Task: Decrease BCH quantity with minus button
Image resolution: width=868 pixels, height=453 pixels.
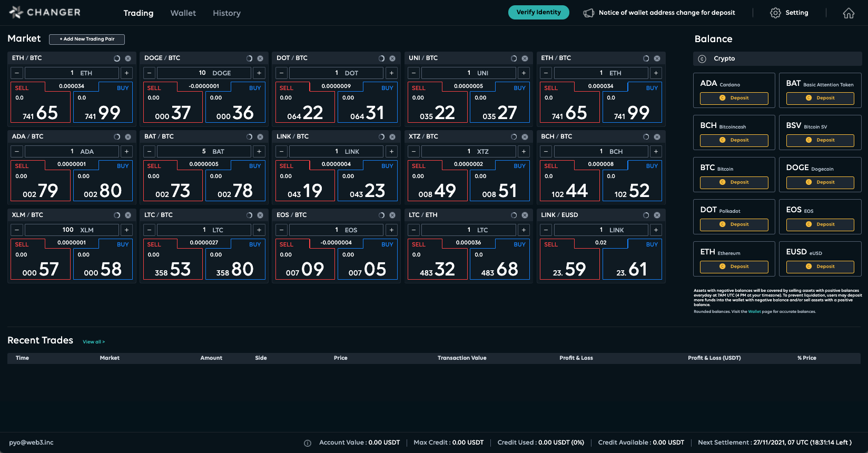Action: pos(546,152)
